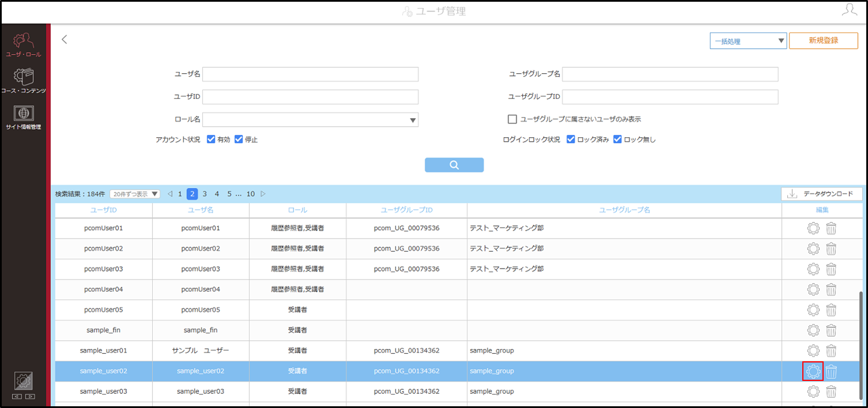Click the ロール column header

click(x=297, y=210)
